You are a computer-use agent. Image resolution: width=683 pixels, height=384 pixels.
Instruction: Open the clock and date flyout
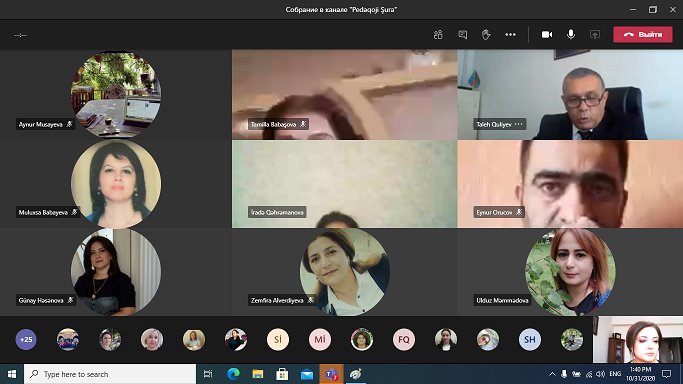click(x=640, y=374)
